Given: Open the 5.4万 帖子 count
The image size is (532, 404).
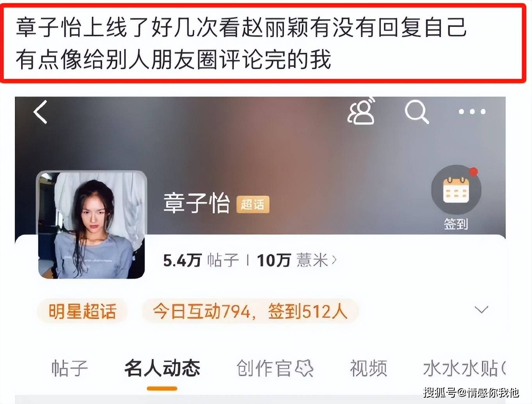Looking at the screenshot, I should point(201,260).
